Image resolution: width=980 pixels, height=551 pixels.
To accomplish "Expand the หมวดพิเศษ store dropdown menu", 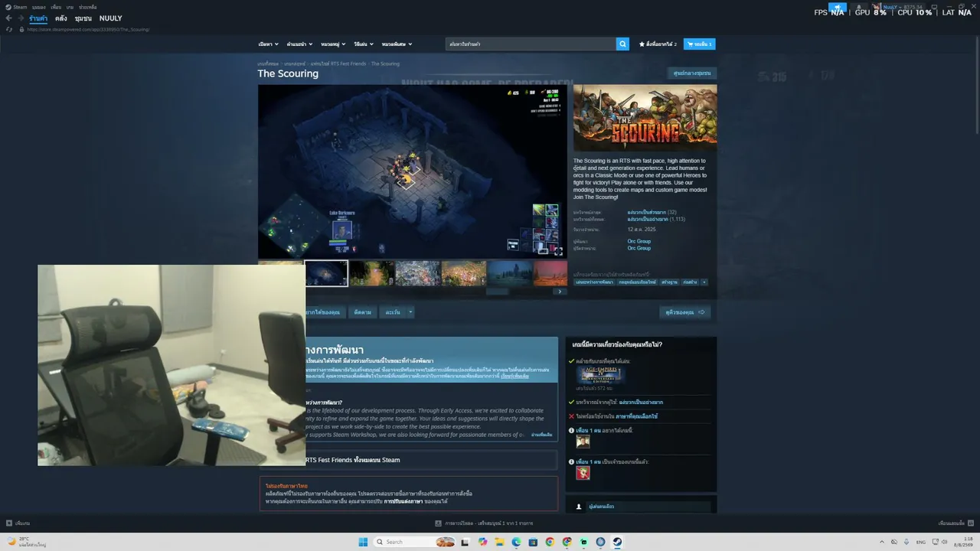I will pos(397,44).
